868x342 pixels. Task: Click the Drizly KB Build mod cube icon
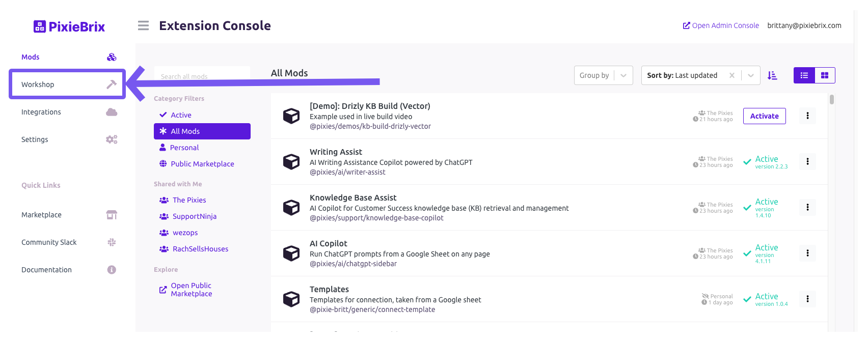pos(291,116)
